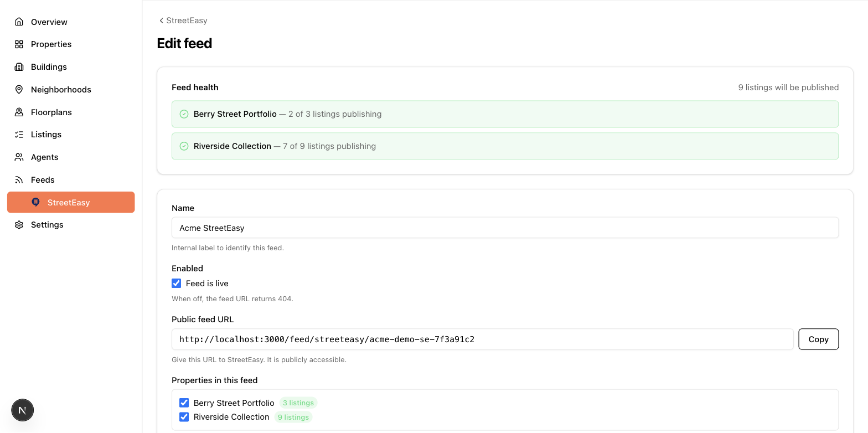The image size is (868, 433).
Task: Click the Neighborhoods map pin icon
Action: coord(19,90)
